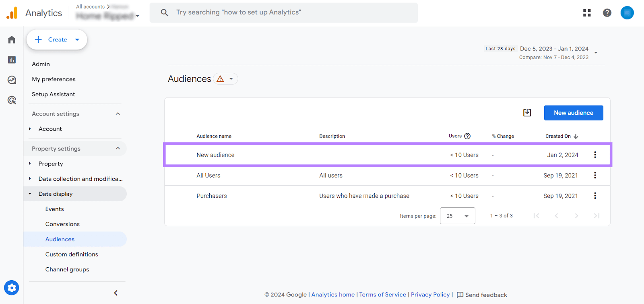Click the download audiences icon

point(527,113)
